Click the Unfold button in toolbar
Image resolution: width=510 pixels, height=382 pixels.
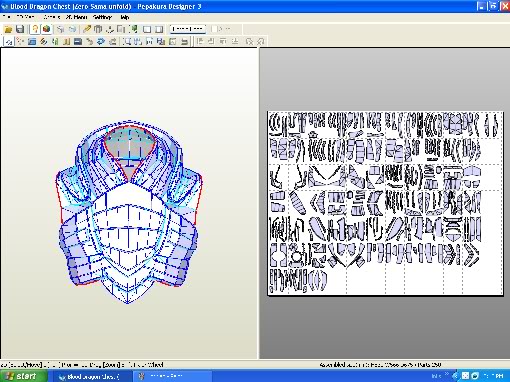pos(188,29)
